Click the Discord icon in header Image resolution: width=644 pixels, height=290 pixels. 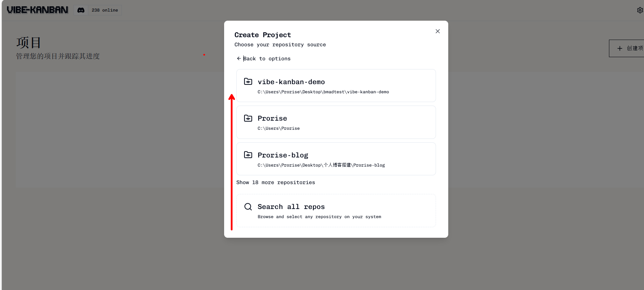81,10
